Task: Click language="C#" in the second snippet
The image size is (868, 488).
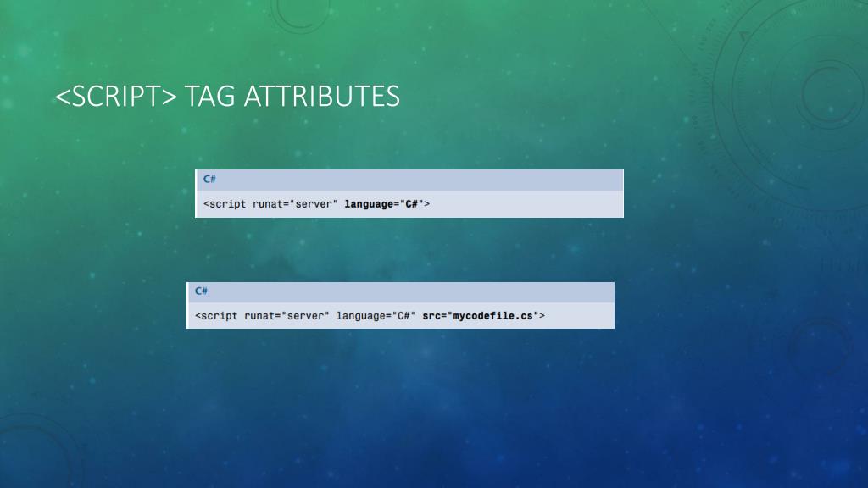Action: pos(376,316)
